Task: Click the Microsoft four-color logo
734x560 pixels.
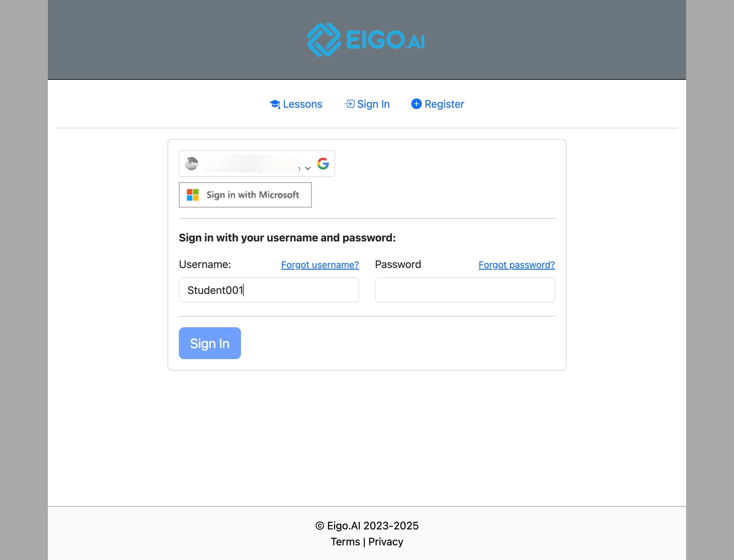Action: [192, 195]
